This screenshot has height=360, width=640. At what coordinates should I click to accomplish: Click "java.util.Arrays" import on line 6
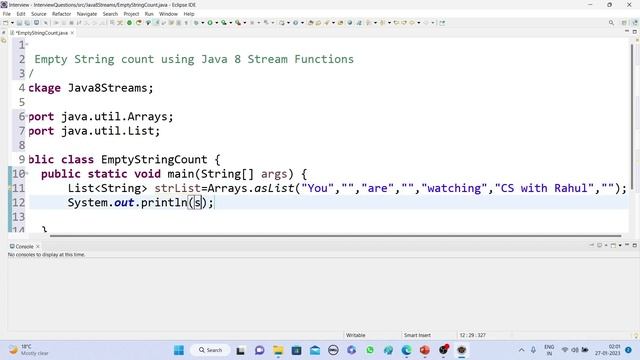[x=114, y=117]
